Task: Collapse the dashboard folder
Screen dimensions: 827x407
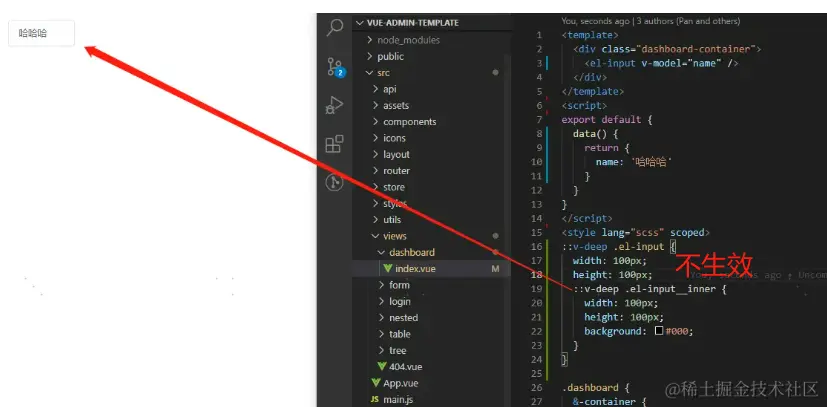Action: click(382, 252)
